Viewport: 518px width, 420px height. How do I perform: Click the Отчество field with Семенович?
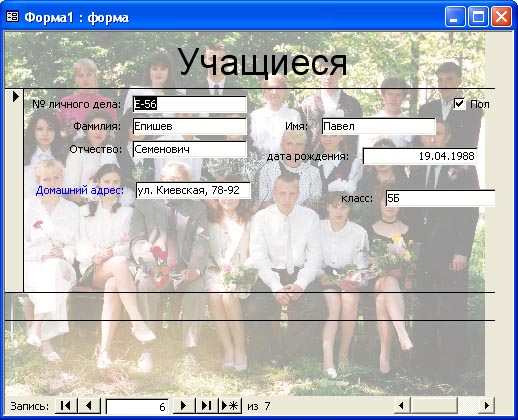(x=190, y=149)
